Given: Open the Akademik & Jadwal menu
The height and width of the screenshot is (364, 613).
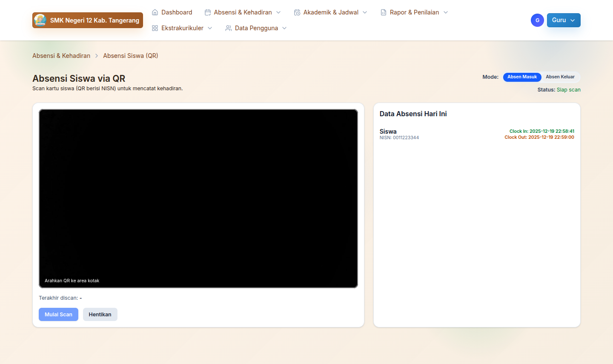Looking at the screenshot, I should tap(331, 12).
